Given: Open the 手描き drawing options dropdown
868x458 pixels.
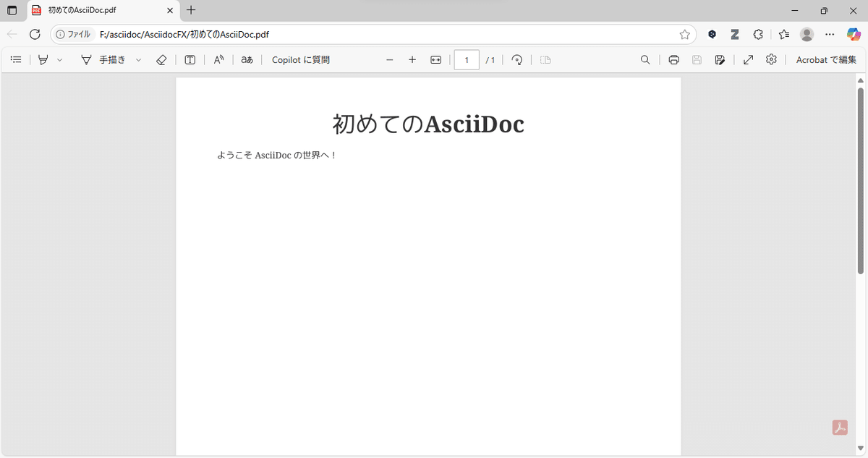Looking at the screenshot, I should [138, 59].
